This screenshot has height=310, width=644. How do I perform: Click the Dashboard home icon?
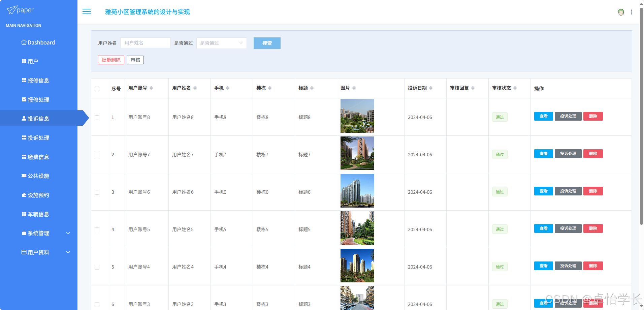coord(24,42)
